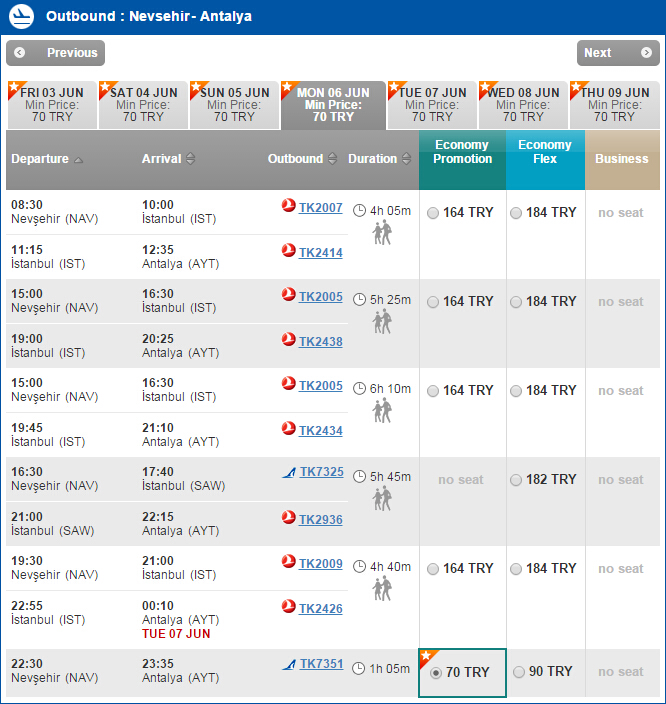The width and height of the screenshot is (666, 704).
Task: Sort flights by Arrival column
Action: (x=168, y=159)
